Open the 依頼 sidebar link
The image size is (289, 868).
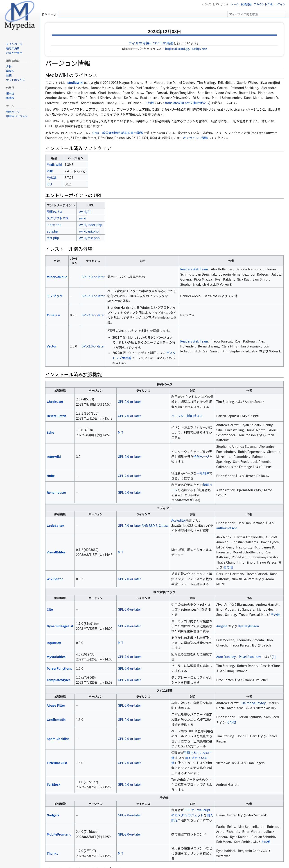[9, 75]
